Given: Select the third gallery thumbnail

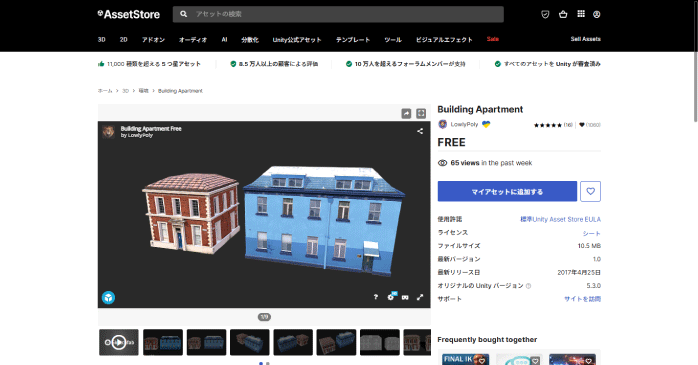Looking at the screenshot, I should tap(207, 342).
